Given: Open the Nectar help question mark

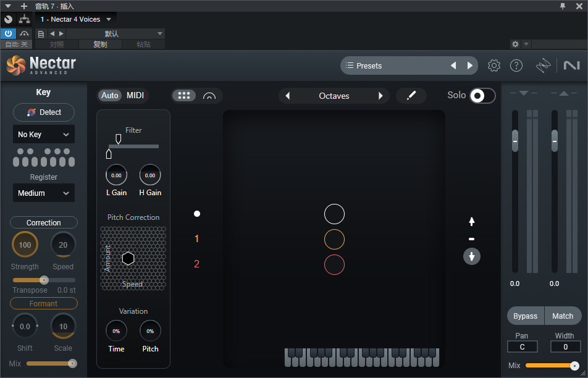Looking at the screenshot, I should point(516,65).
